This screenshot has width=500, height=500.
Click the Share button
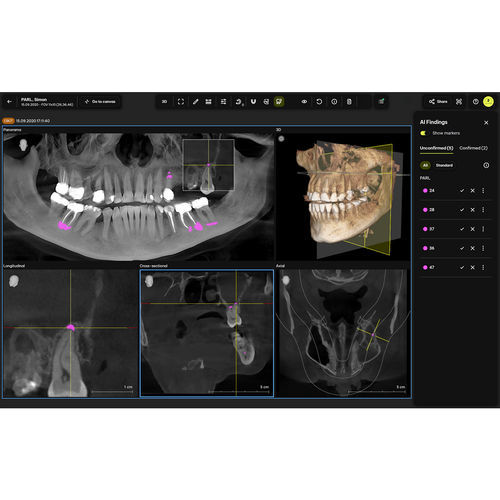click(438, 102)
